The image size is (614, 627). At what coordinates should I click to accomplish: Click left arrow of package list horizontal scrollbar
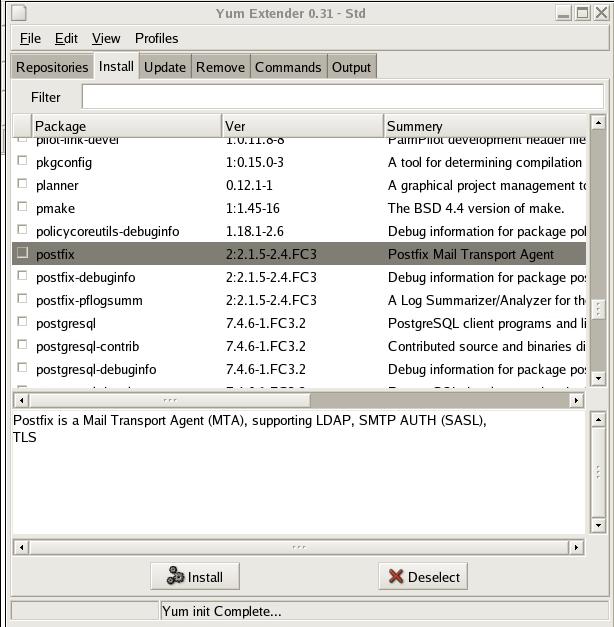pos(20,400)
